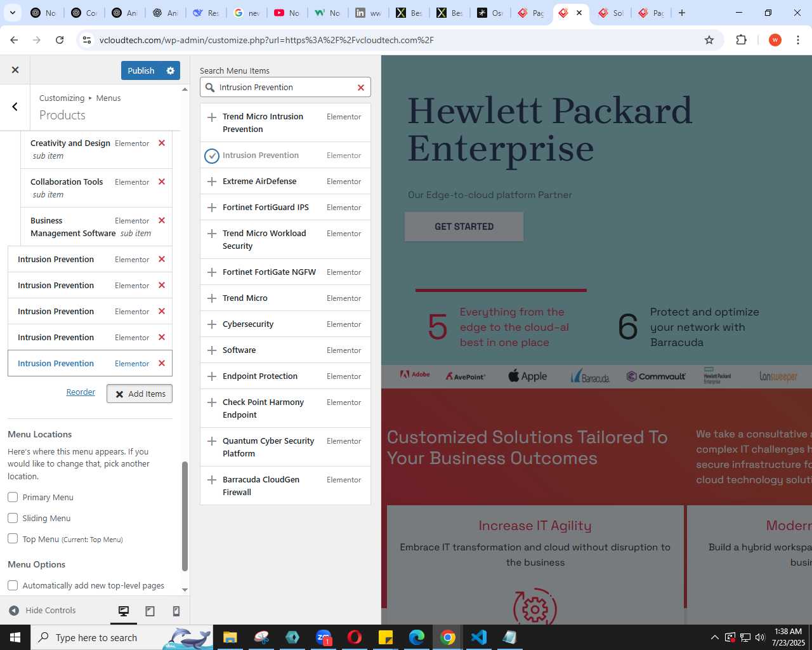Hide Controls toggle at panel bottom

tap(43, 611)
